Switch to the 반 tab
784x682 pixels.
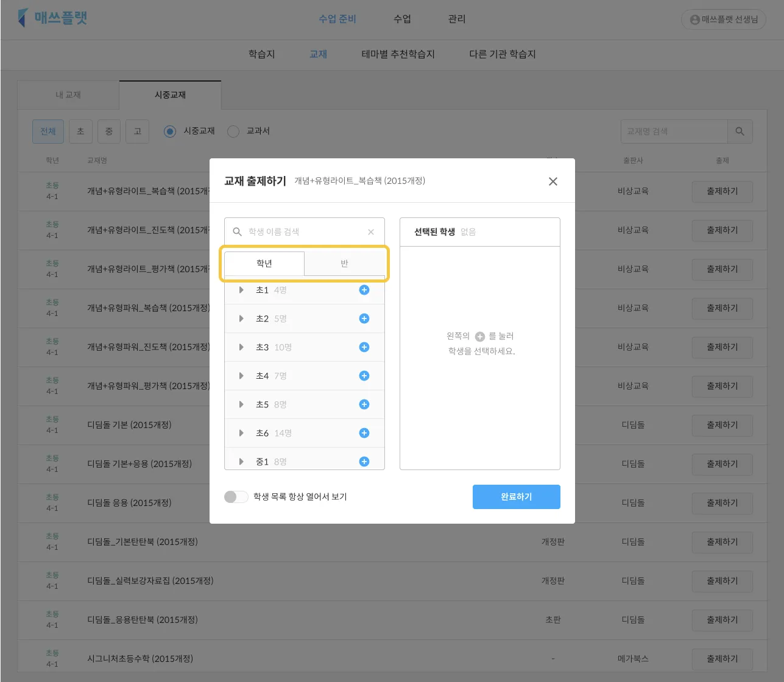coord(344,264)
